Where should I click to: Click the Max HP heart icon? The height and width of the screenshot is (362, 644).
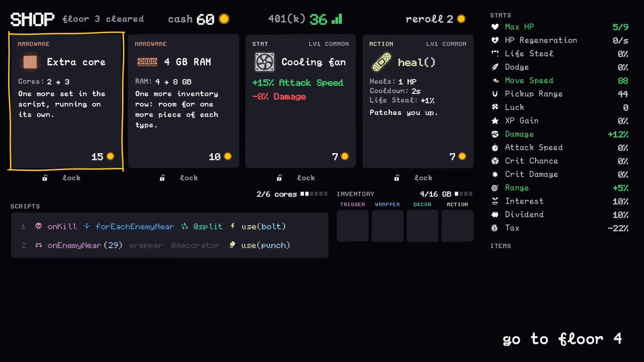point(495,27)
